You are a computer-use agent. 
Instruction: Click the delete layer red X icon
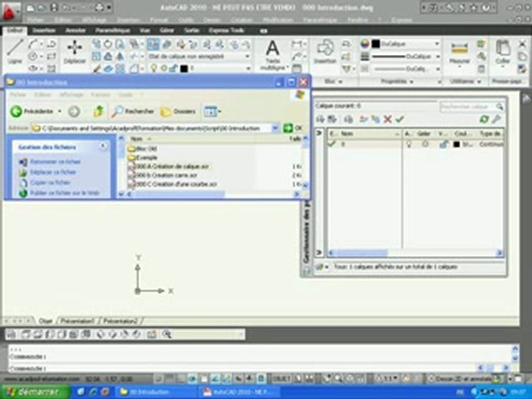point(387,119)
